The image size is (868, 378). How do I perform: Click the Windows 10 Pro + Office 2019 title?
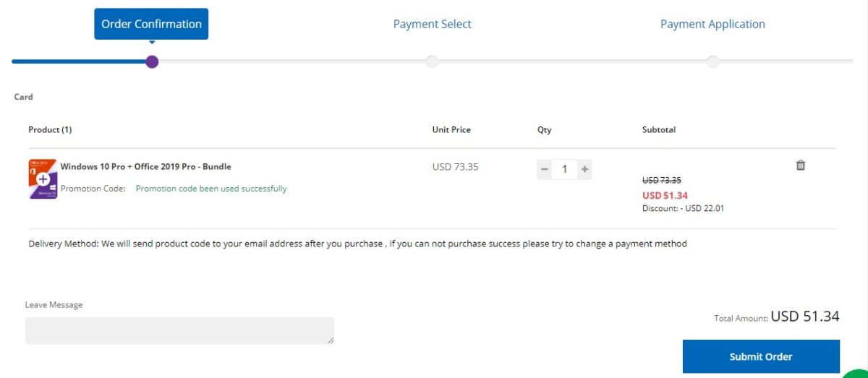click(x=146, y=166)
